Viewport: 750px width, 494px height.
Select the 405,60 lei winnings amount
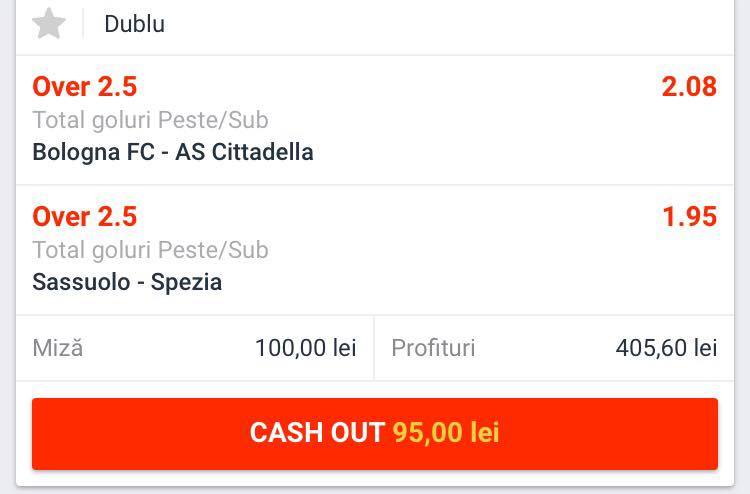click(666, 348)
